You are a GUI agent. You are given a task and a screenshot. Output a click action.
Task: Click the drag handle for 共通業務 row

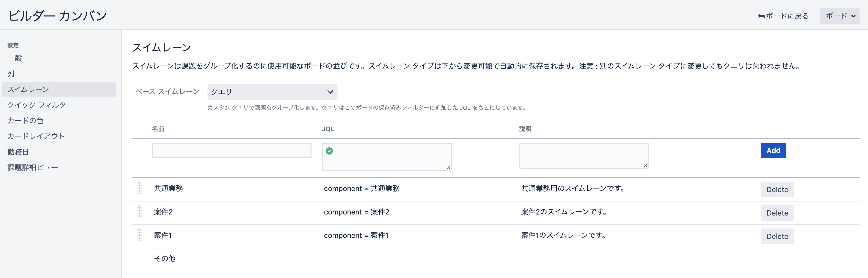click(x=139, y=188)
